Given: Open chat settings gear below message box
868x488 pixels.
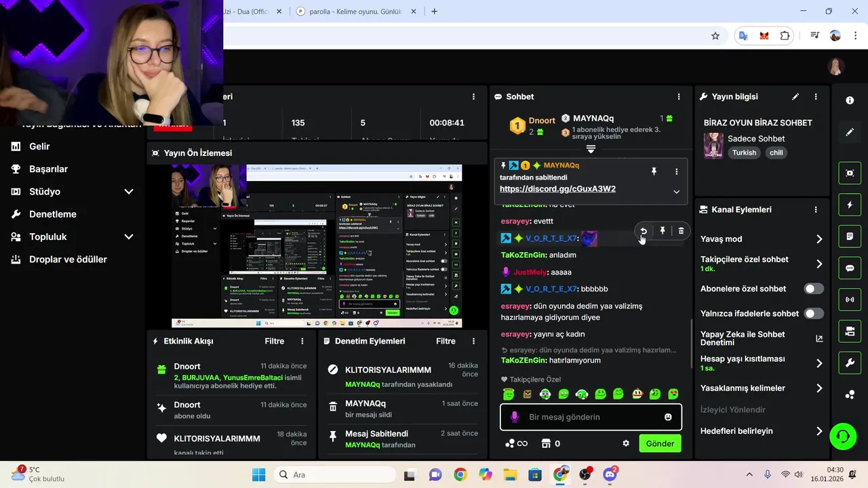Looking at the screenshot, I should coord(626,443).
